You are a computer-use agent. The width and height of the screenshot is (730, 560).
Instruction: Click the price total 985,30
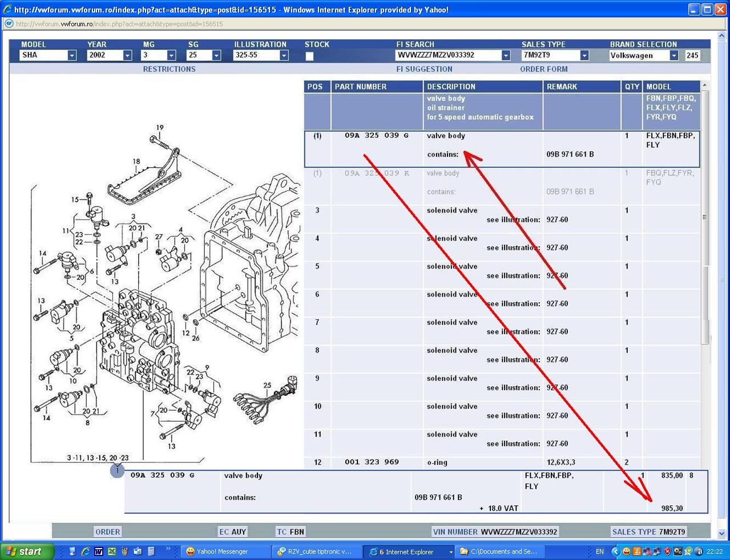(672, 508)
